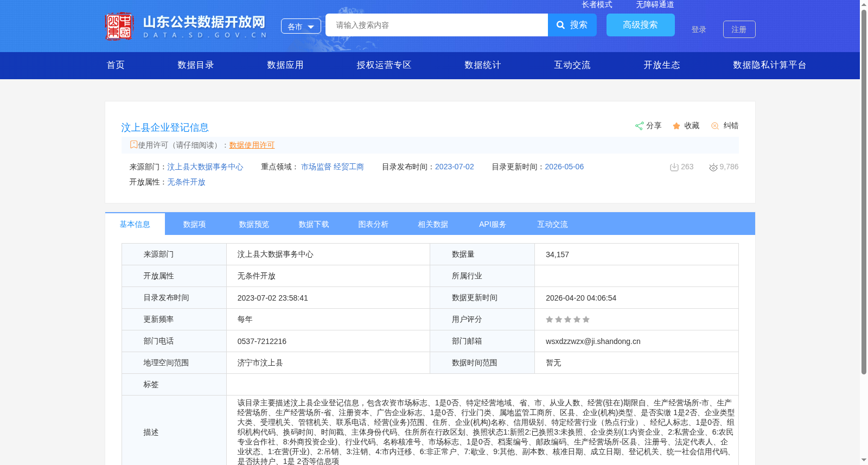Open 数据应用 navigation item

(285, 65)
